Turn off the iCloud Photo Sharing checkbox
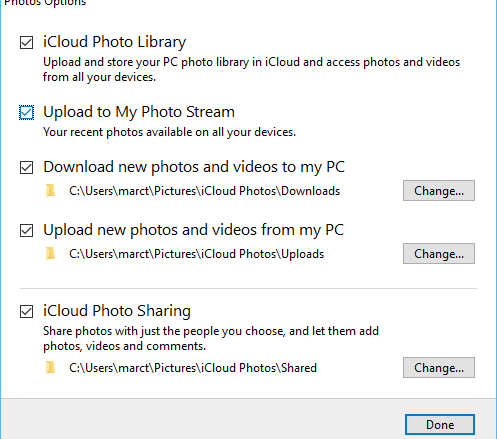 pos(26,311)
